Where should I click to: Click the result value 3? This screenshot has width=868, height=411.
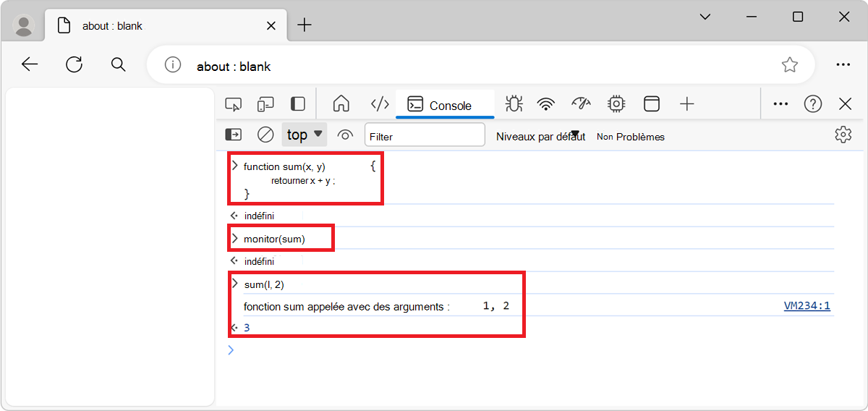pos(247,328)
